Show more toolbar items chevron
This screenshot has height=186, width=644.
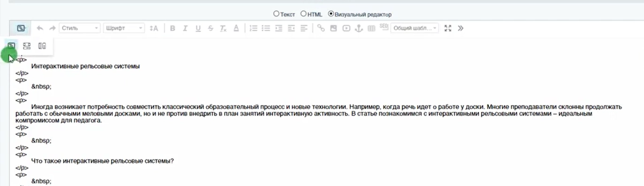click(460, 28)
